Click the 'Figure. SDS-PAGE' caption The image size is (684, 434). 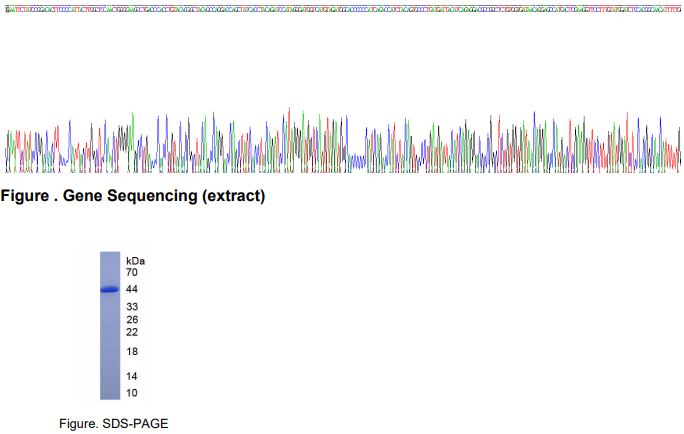(x=114, y=424)
